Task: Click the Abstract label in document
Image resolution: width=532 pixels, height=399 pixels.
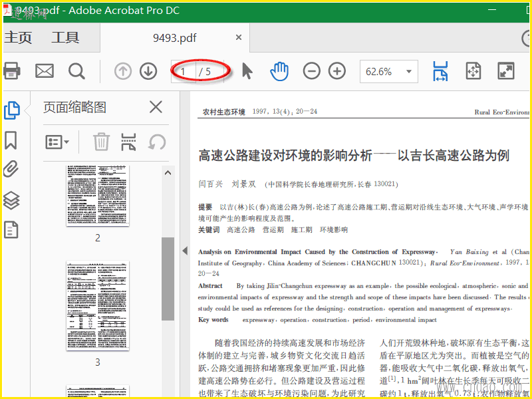Action: click(x=210, y=286)
